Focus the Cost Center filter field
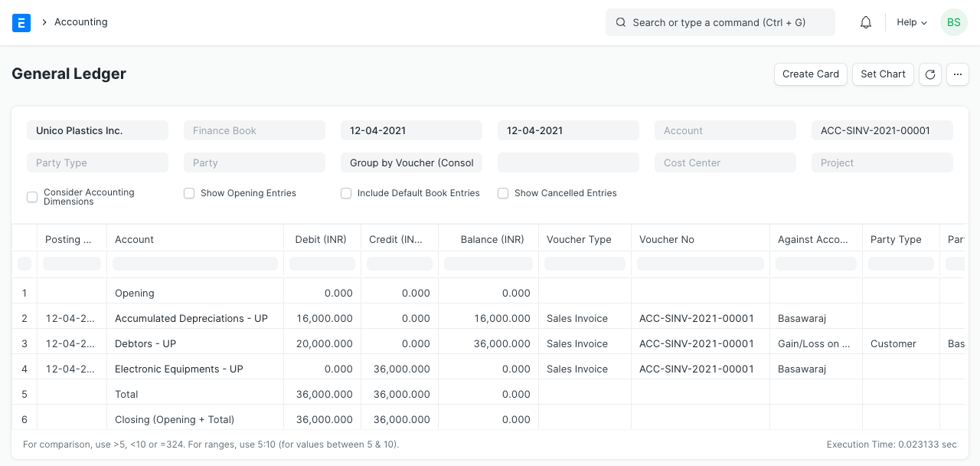The image size is (980, 466). coord(725,162)
